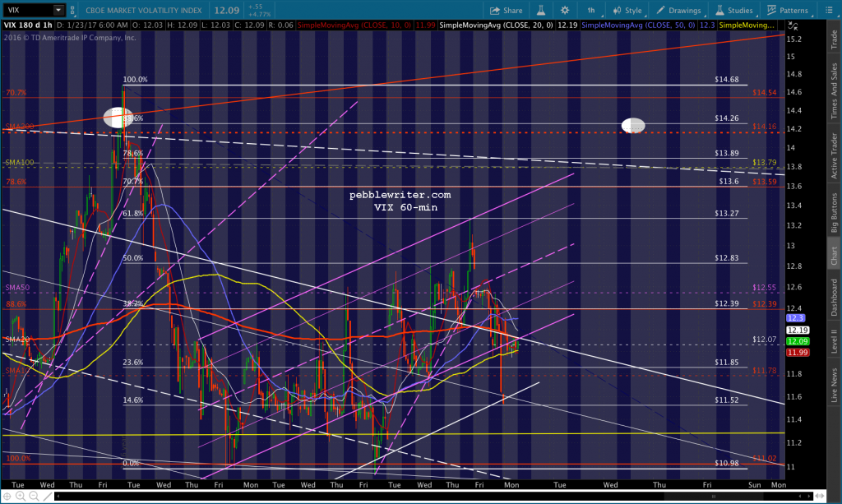Open the VIX symbol dropdown arrow

tap(58, 10)
